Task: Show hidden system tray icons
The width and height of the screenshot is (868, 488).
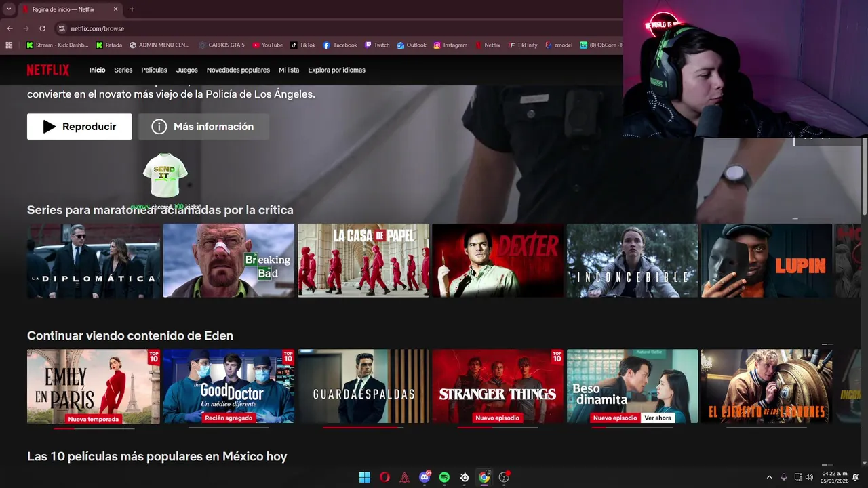Action: pos(769,477)
